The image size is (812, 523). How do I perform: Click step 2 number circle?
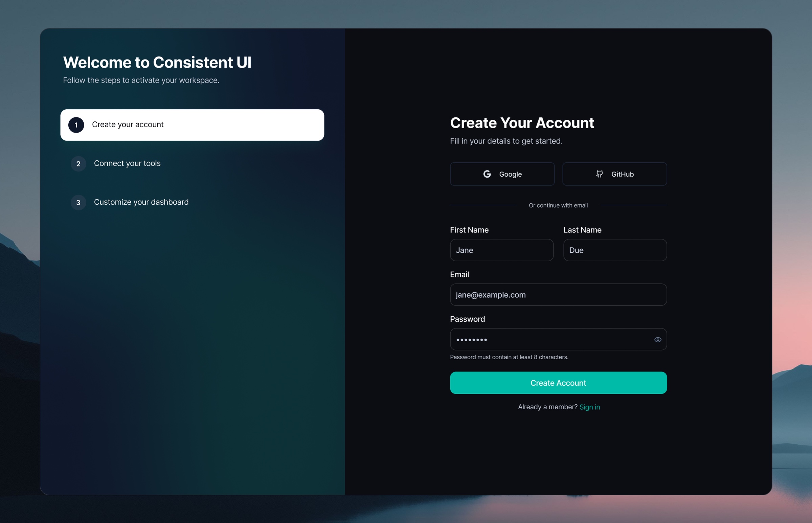click(x=78, y=164)
